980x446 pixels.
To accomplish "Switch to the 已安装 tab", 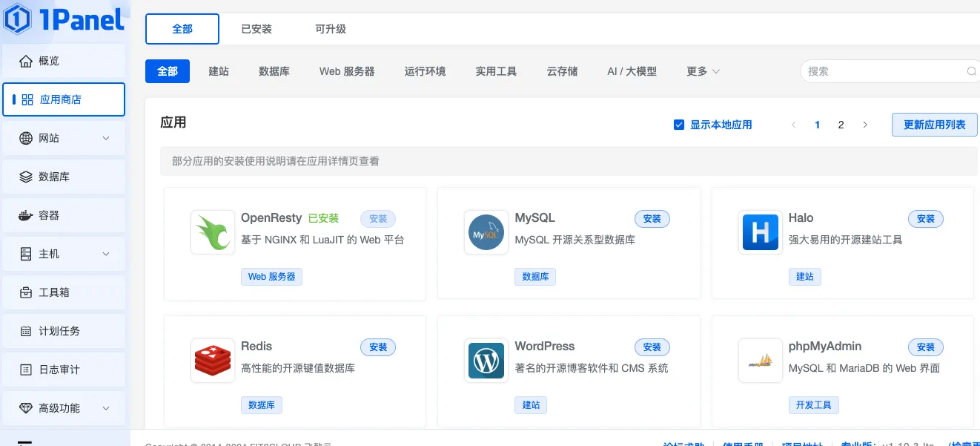I will [x=256, y=29].
